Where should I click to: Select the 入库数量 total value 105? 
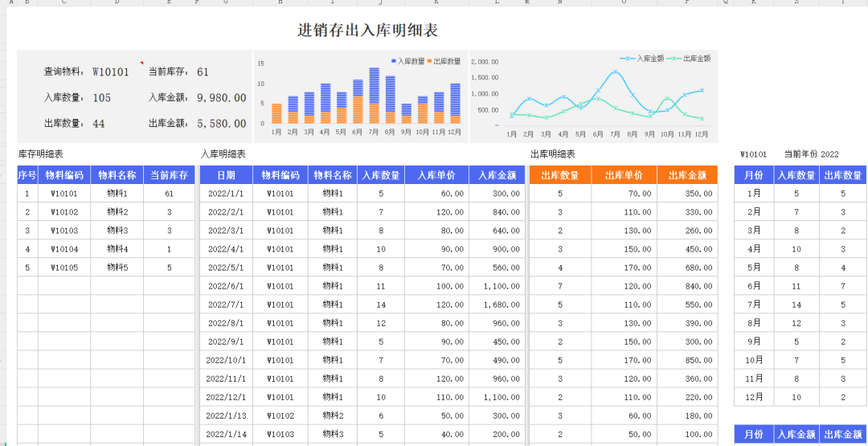[101, 98]
